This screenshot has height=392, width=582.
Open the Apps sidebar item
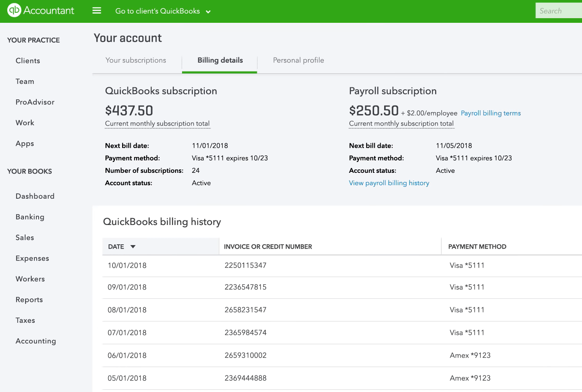tap(25, 143)
